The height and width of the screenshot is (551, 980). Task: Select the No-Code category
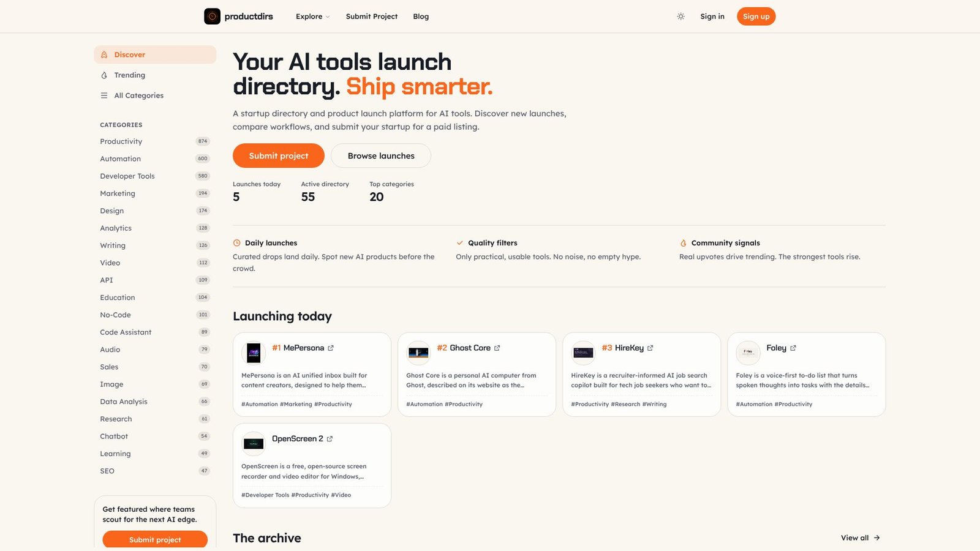[x=155, y=315]
